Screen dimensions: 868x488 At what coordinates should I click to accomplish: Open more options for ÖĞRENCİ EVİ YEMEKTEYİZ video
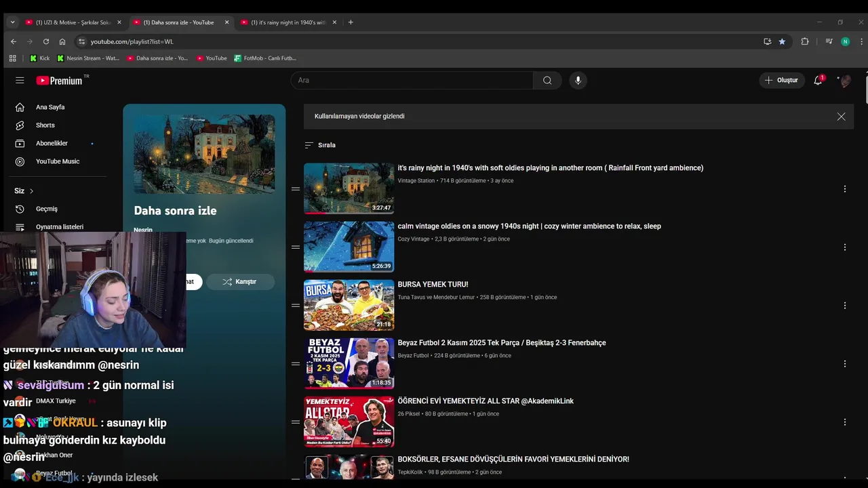[844, 422]
